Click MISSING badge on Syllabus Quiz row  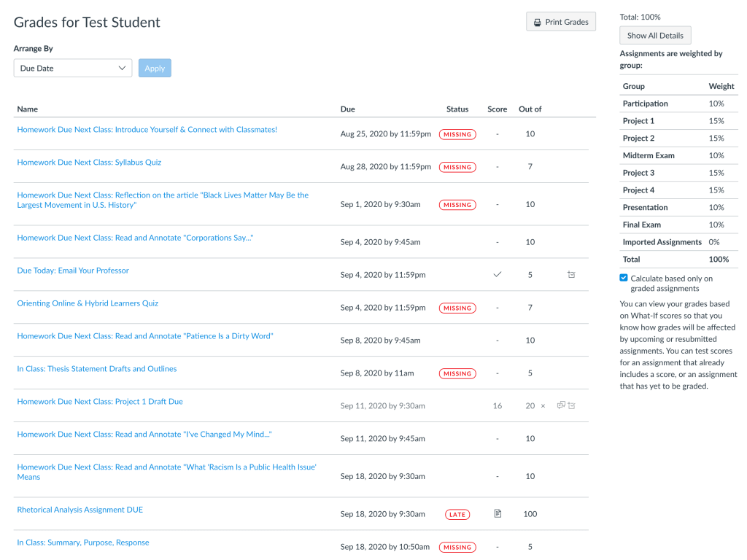click(457, 167)
